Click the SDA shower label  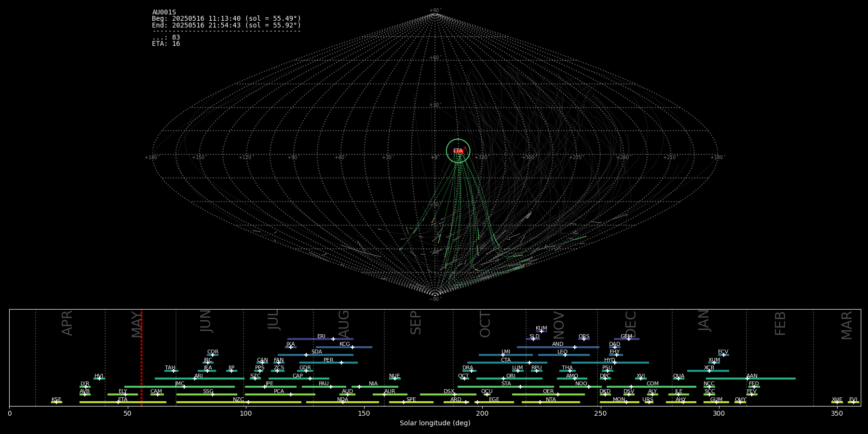point(317,352)
